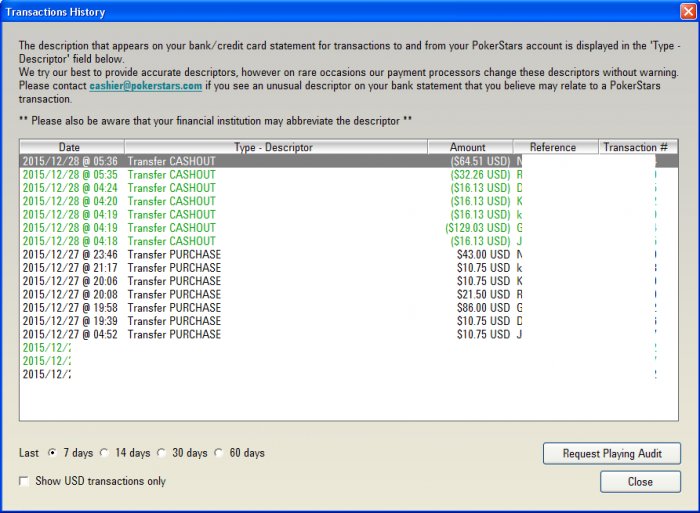Sort by the Reference column header

[x=556, y=147]
